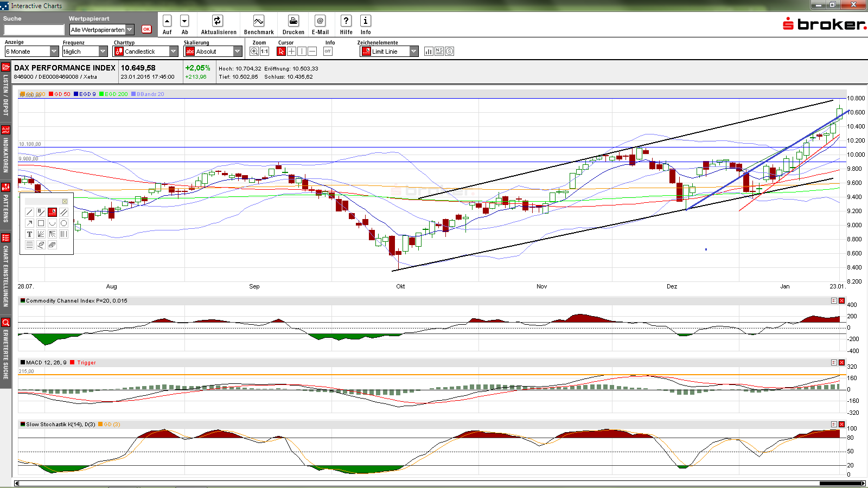Close the floating drawing tools palette
868x488 pixels.
click(65, 201)
